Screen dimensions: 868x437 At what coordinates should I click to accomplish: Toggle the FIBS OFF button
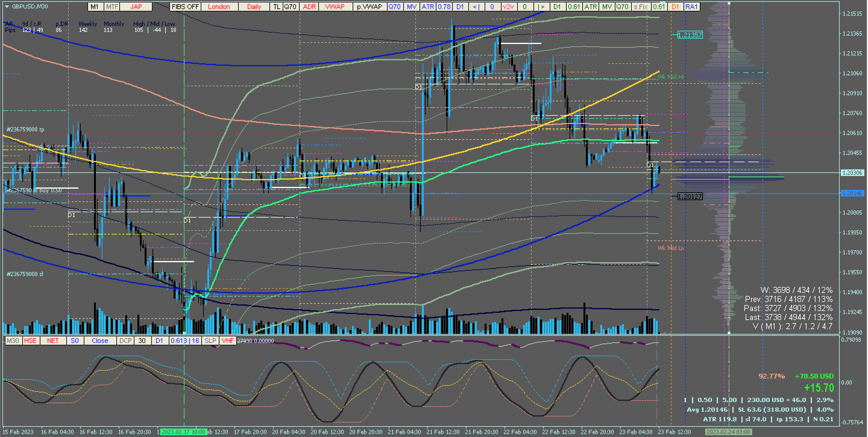[185, 7]
